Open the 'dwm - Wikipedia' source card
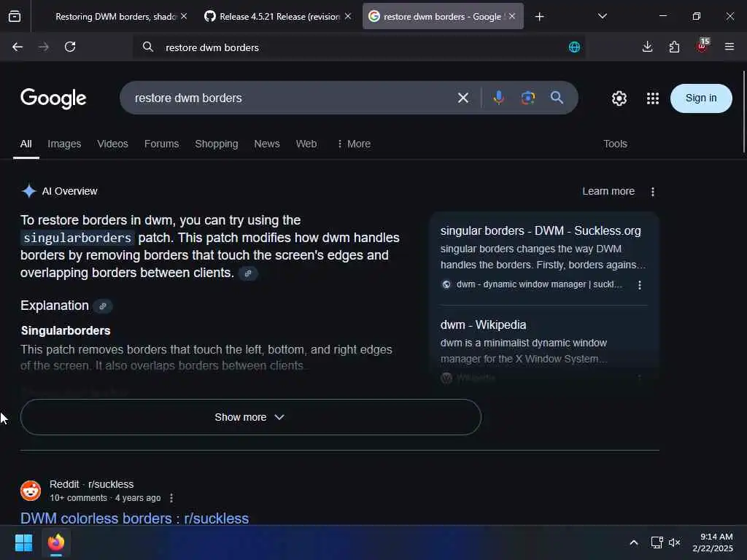747x560 pixels. [x=483, y=324]
